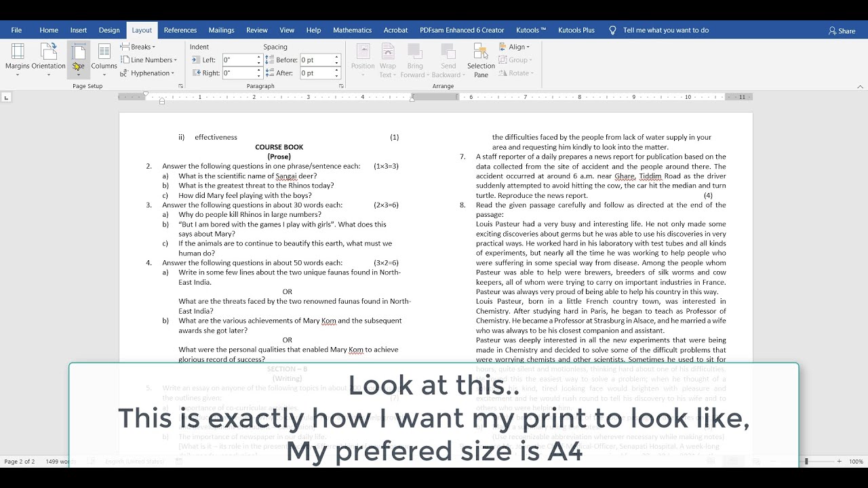Click the Indent Right input field

point(239,73)
